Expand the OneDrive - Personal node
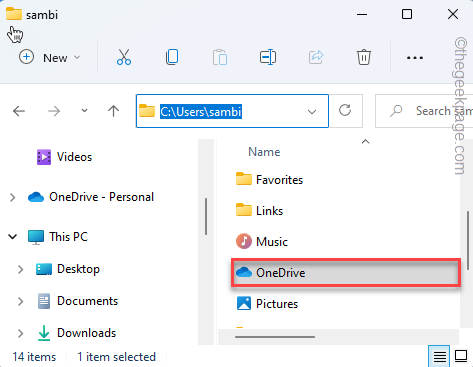473x367 pixels. (x=12, y=197)
